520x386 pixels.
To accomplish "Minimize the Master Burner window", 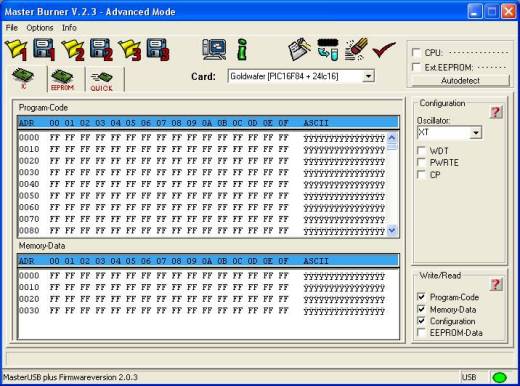I will (475, 12).
